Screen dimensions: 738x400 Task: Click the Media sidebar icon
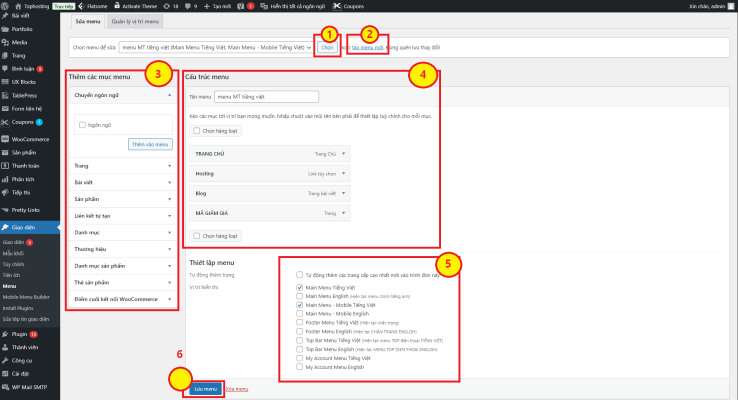tap(6, 43)
